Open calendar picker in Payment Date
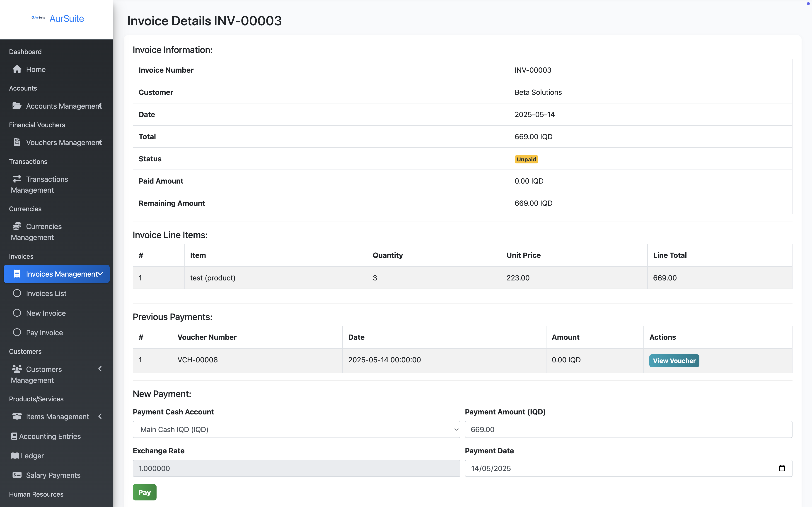The width and height of the screenshot is (812, 507). [x=782, y=469]
